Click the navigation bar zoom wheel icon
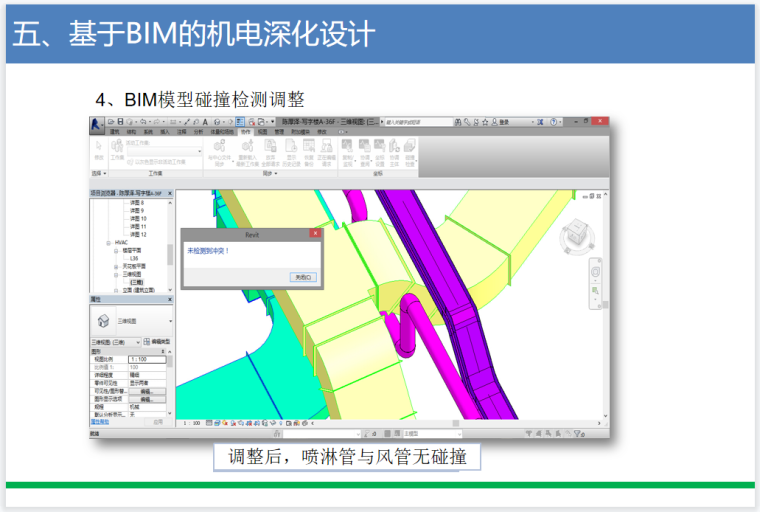Screen dimensions: 760x512 click(598, 272)
